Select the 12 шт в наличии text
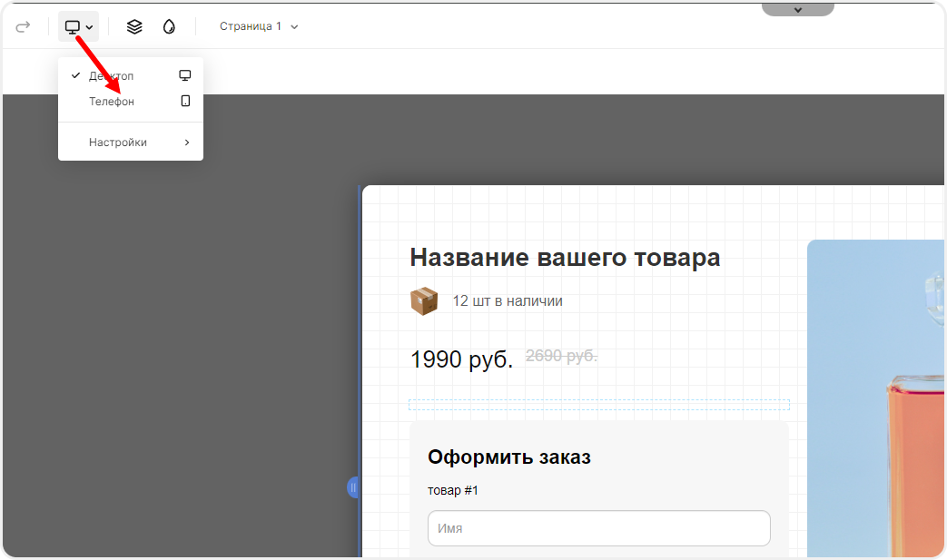 (x=508, y=301)
